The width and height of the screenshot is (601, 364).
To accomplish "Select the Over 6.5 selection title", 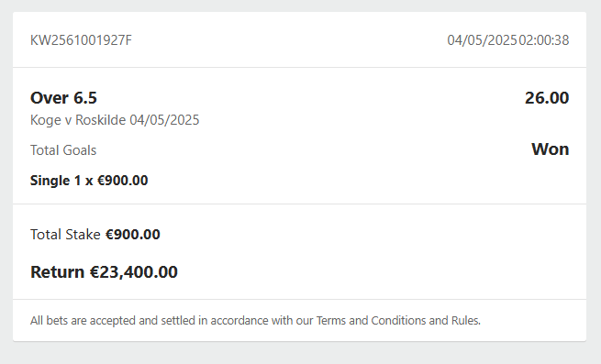I will pos(63,98).
